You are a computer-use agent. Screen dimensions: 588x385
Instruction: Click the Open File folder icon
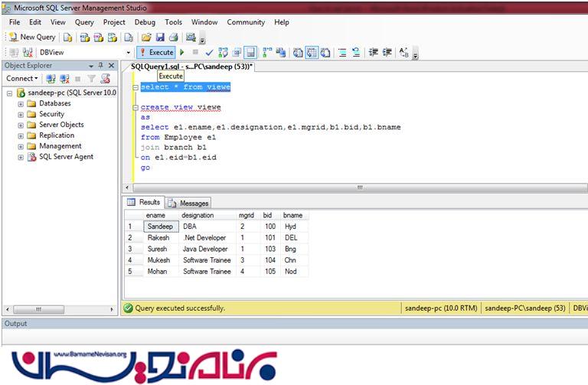click(x=146, y=37)
